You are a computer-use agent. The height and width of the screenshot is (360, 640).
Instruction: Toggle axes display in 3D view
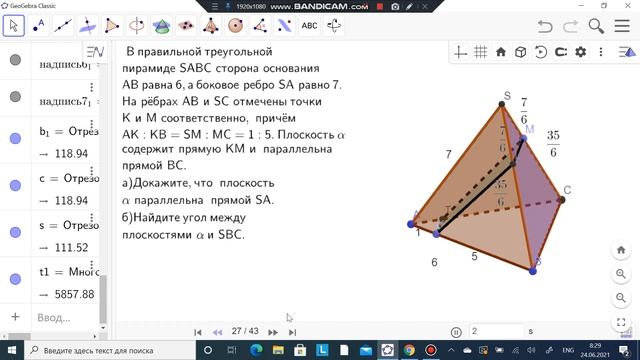pos(460,52)
